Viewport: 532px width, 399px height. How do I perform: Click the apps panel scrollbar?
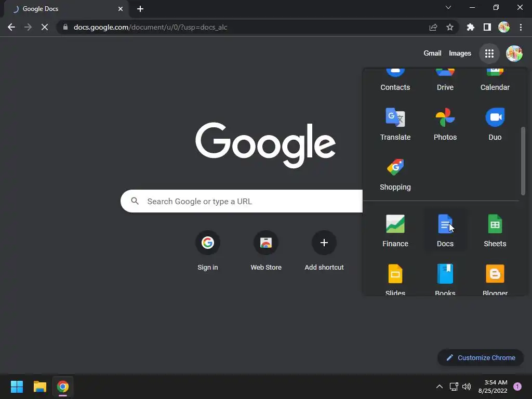(x=523, y=161)
